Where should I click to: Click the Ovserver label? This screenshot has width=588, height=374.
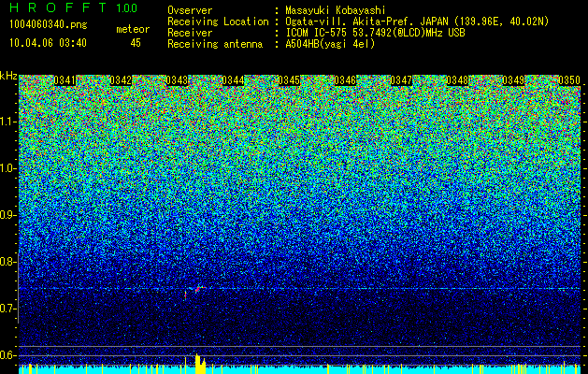pyautogui.click(x=190, y=10)
